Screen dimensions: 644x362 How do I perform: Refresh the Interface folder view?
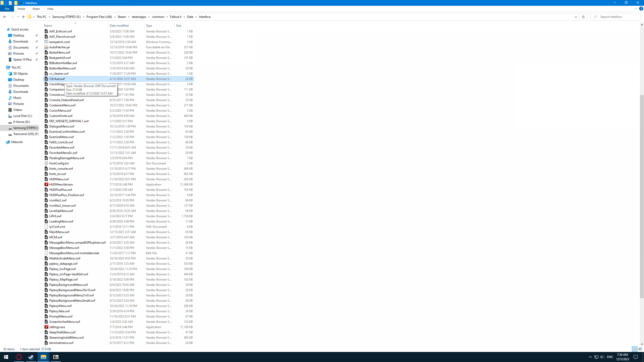pos(583,17)
